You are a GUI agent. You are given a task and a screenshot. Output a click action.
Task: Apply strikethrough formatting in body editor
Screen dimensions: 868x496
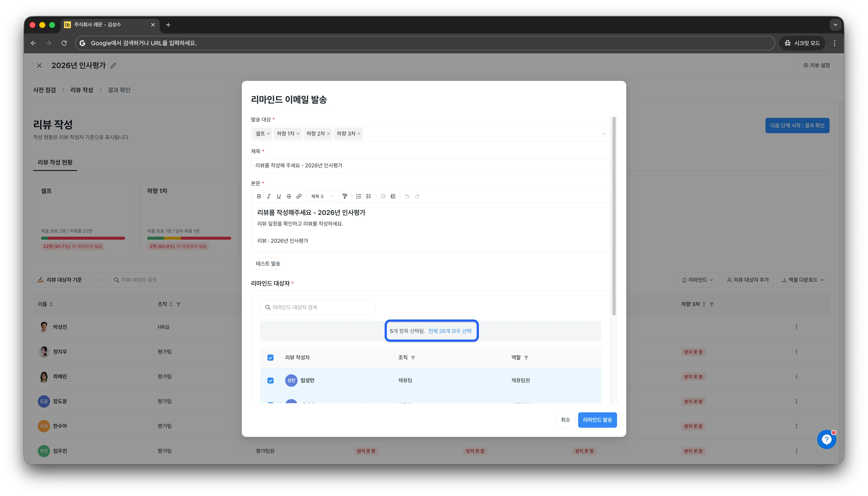point(289,196)
